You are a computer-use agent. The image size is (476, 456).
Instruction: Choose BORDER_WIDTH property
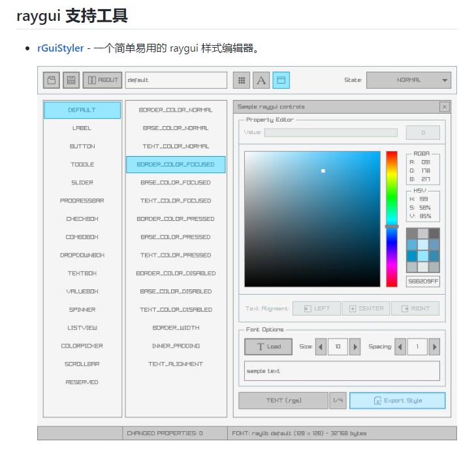click(176, 328)
